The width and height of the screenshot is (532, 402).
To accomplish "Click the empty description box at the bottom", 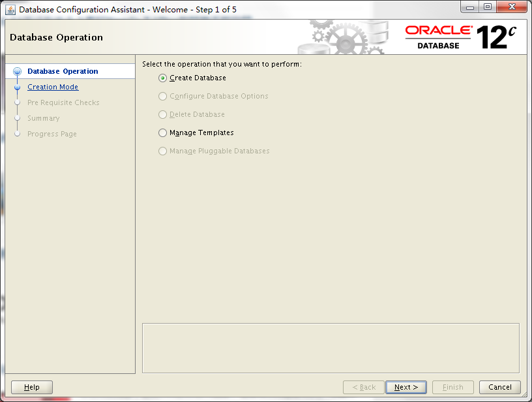I will [331, 348].
